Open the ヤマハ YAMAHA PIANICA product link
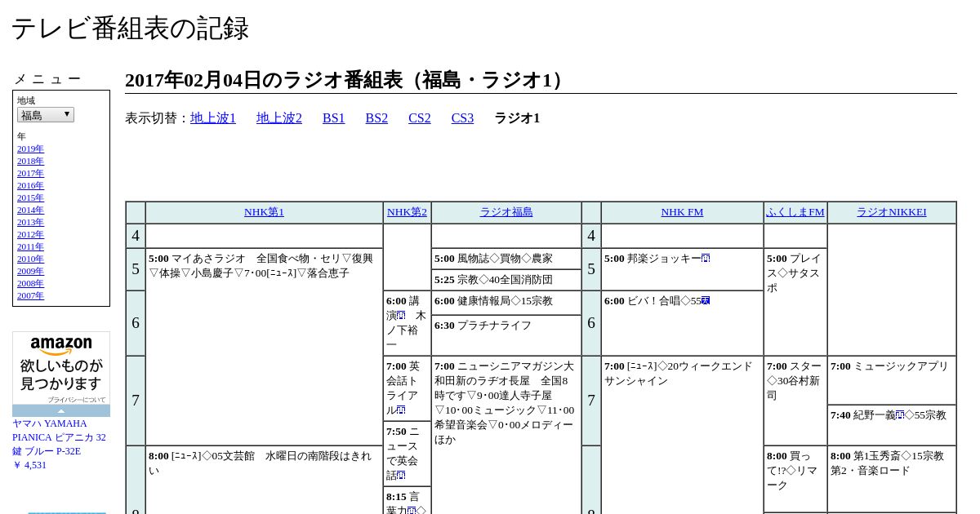Image resolution: width=980 pixels, height=514 pixels. (x=59, y=436)
